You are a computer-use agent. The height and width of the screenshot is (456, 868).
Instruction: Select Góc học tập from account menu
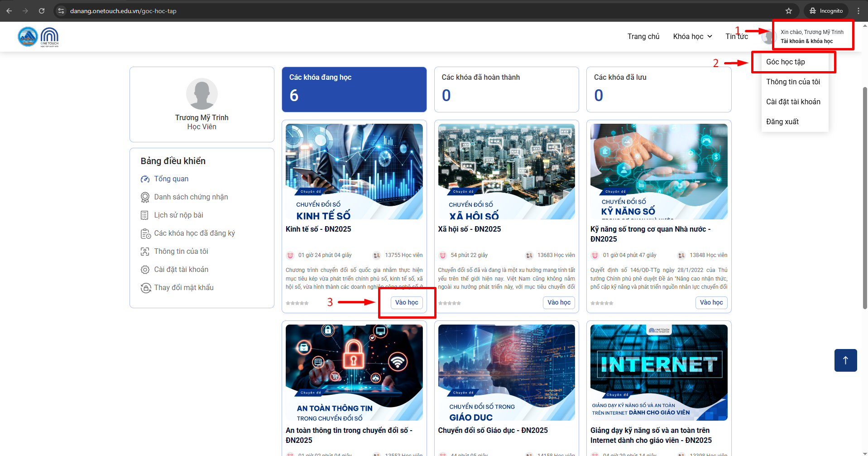786,62
